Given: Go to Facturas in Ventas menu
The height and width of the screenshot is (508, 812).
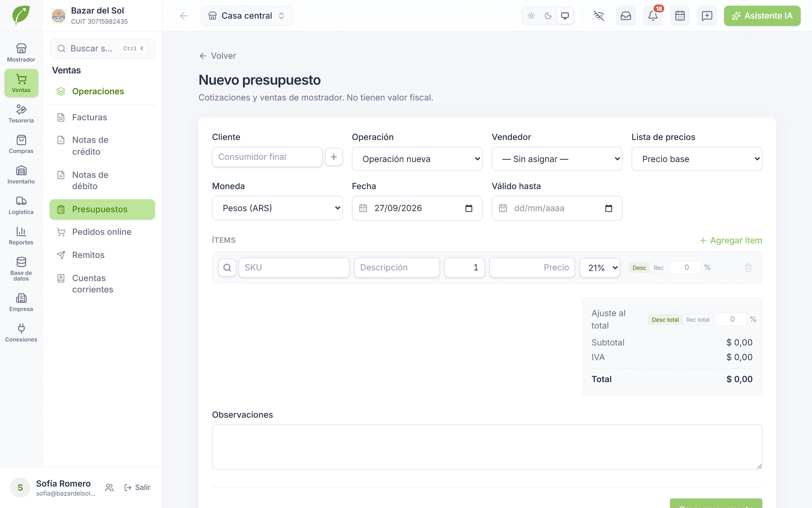Looking at the screenshot, I should (102, 117).
